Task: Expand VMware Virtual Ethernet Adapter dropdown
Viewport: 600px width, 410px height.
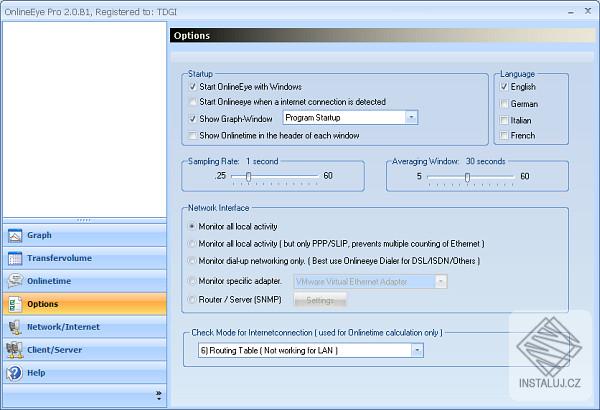Action: click(x=441, y=282)
